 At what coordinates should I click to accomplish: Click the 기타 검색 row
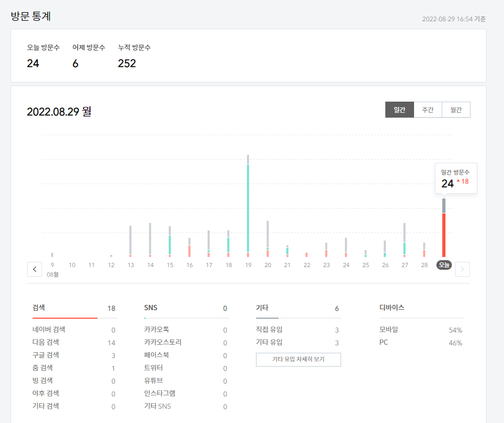[x=75, y=407]
